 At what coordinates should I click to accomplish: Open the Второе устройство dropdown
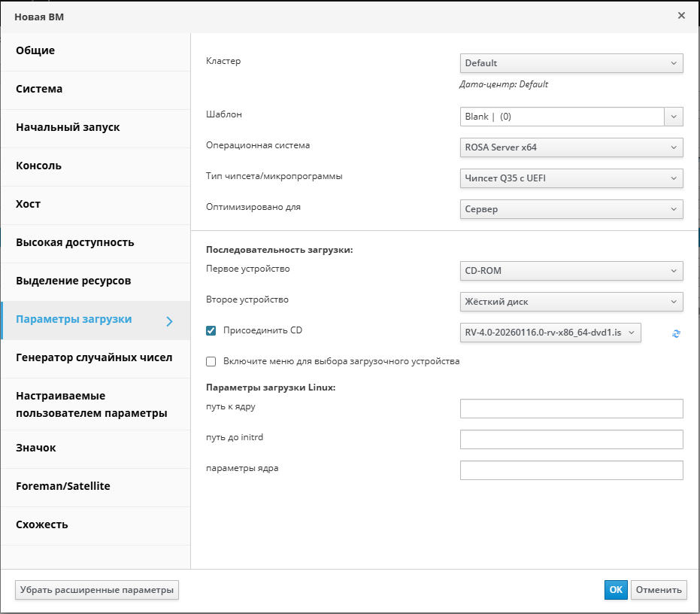point(571,302)
